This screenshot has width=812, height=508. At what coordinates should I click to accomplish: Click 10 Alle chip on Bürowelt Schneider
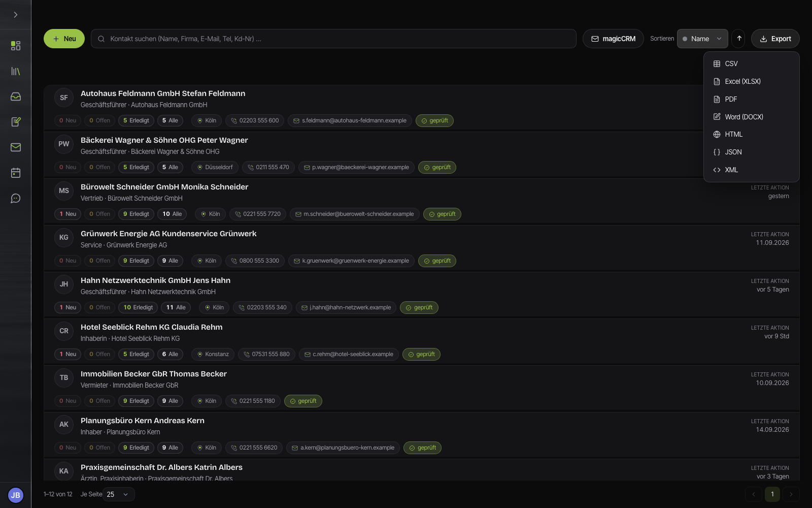tap(172, 214)
